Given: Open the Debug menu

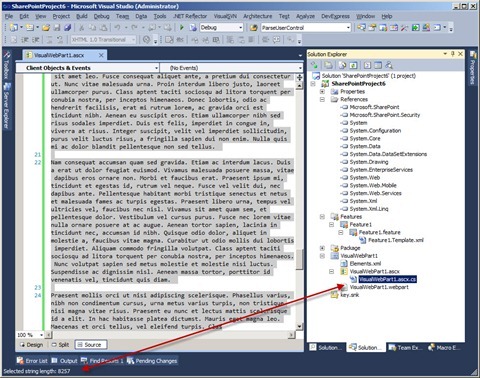Looking at the screenshot, I should point(101,16).
